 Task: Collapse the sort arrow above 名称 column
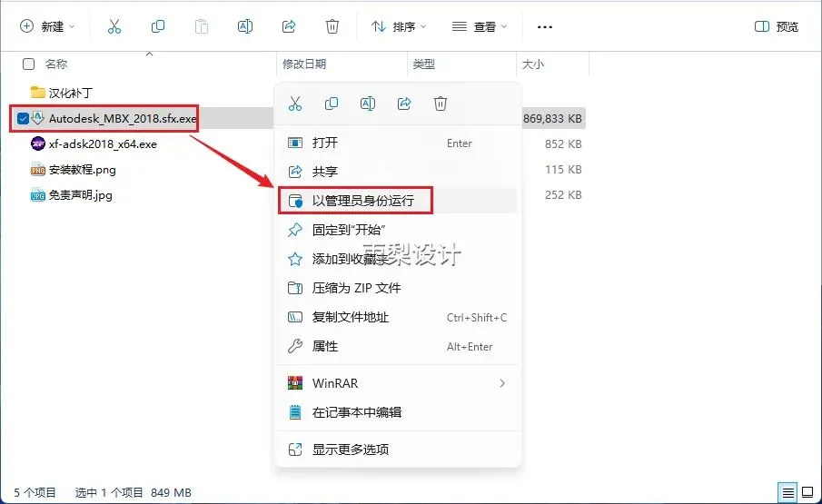click(x=149, y=54)
